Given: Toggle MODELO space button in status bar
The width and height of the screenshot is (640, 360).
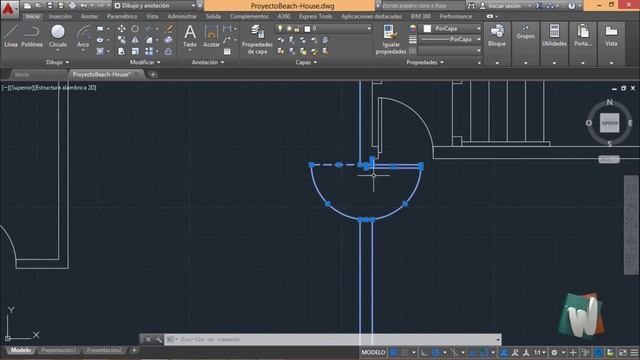Looking at the screenshot, I should (x=373, y=352).
